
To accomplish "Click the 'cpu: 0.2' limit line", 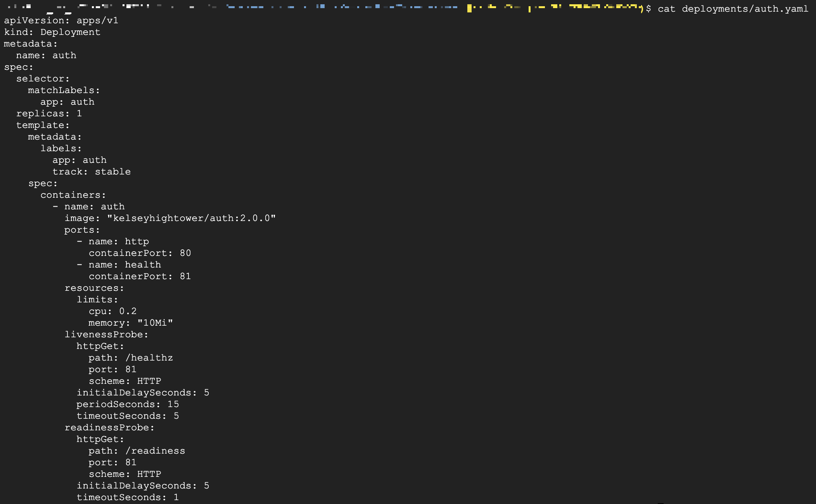I will click(x=112, y=311).
